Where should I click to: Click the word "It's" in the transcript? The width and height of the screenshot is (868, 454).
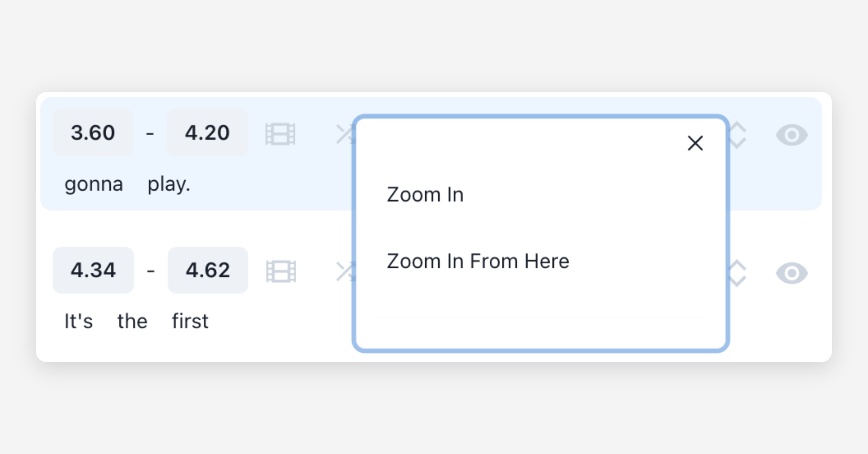click(x=78, y=321)
